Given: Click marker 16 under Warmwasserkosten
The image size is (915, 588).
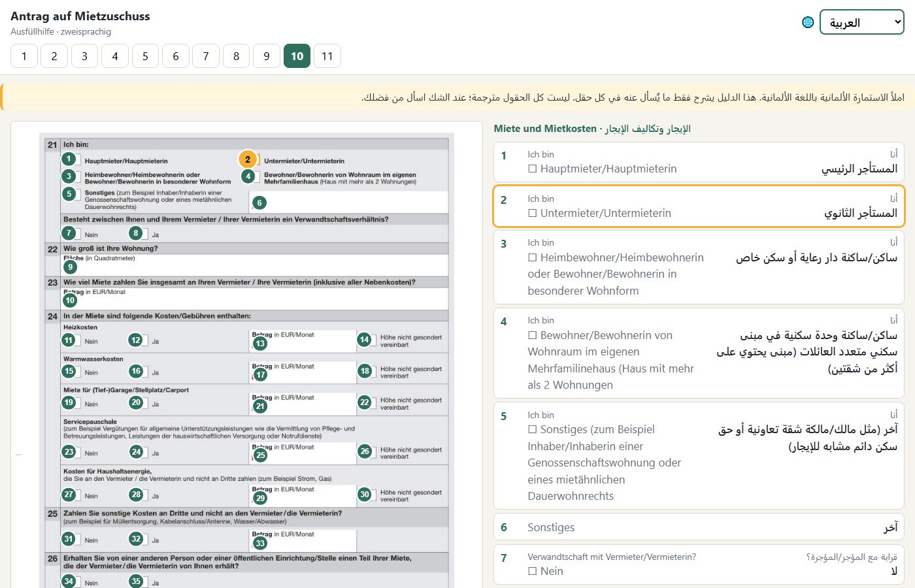Looking at the screenshot, I should click(136, 371).
